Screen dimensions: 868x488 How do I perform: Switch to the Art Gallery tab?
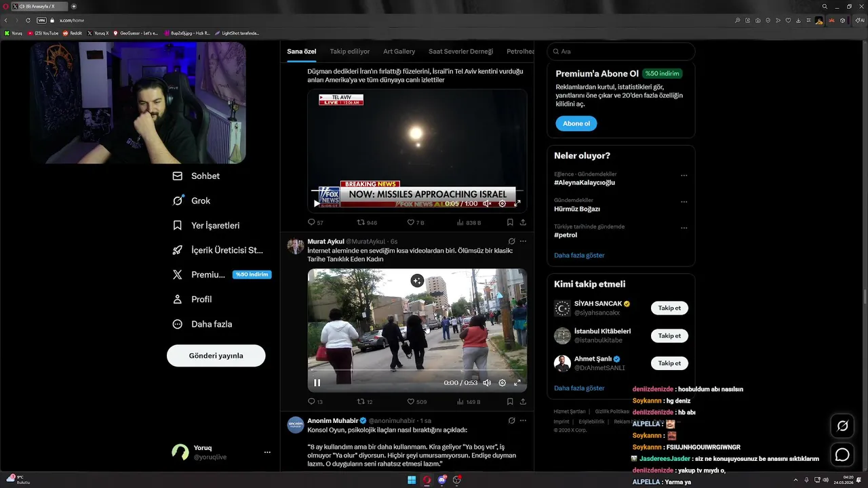click(399, 52)
